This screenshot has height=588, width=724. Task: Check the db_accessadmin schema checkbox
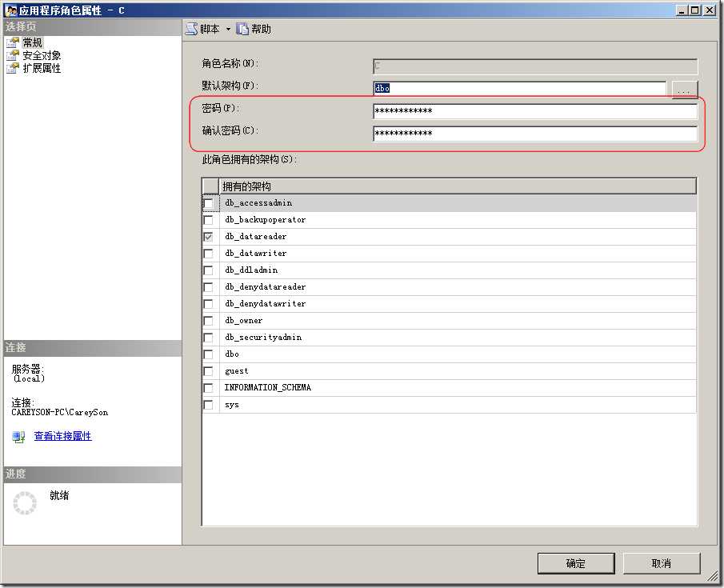pyautogui.click(x=209, y=203)
